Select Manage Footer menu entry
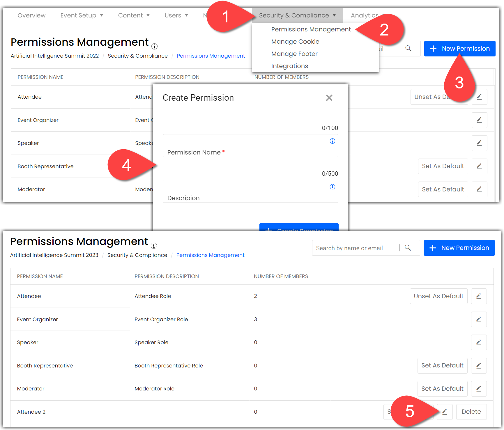Viewport: 504px width, 430px height. click(x=294, y=54)
